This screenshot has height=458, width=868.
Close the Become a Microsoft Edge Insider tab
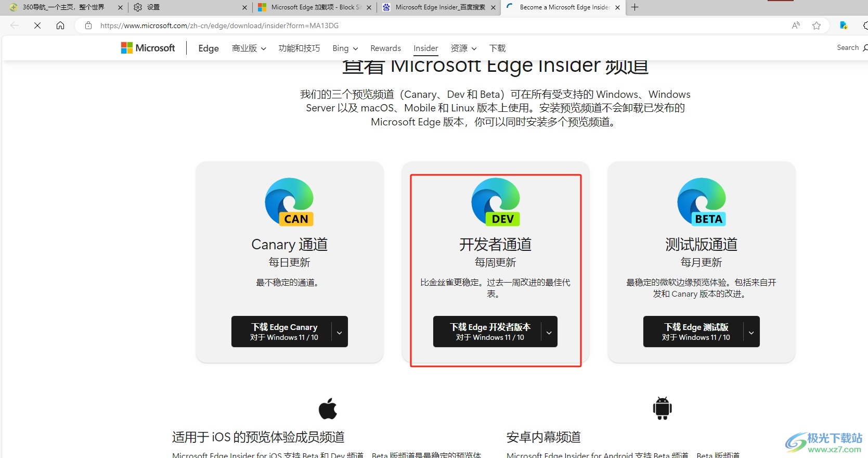pos(617,7)
